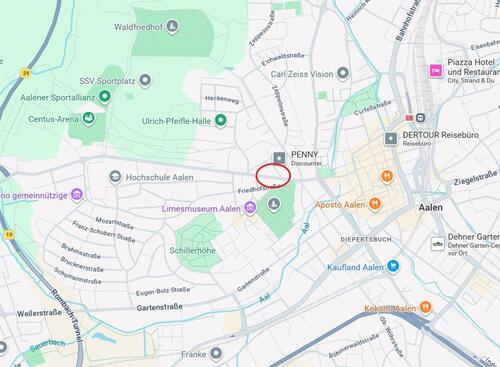Screen dimensions: 500x367
Task: Click the Aalen train station icon
Action: (420, 118)
